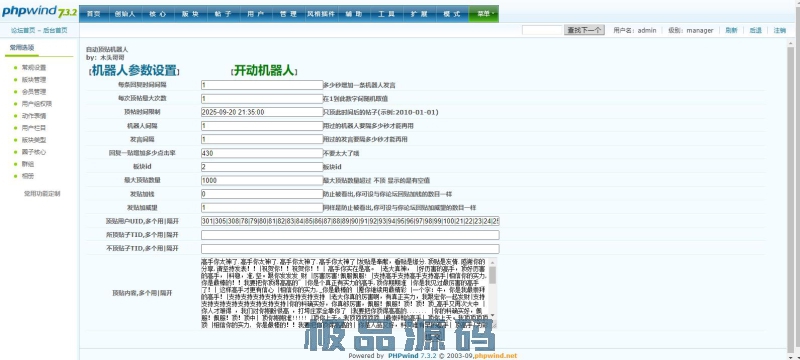Open the 机器人参数设置 heading link
Viewport: 800px width, 360px height.
point(134,71)
